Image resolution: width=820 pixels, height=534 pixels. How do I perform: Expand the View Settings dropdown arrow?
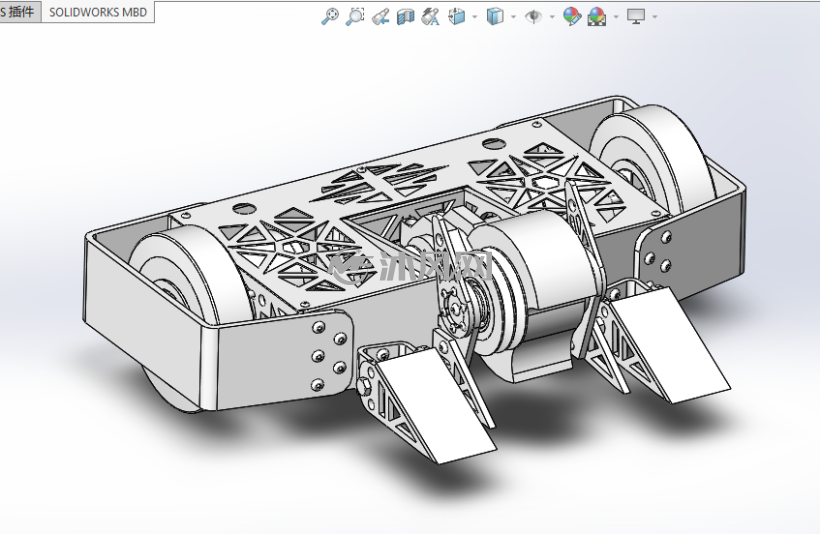[654, 17]
